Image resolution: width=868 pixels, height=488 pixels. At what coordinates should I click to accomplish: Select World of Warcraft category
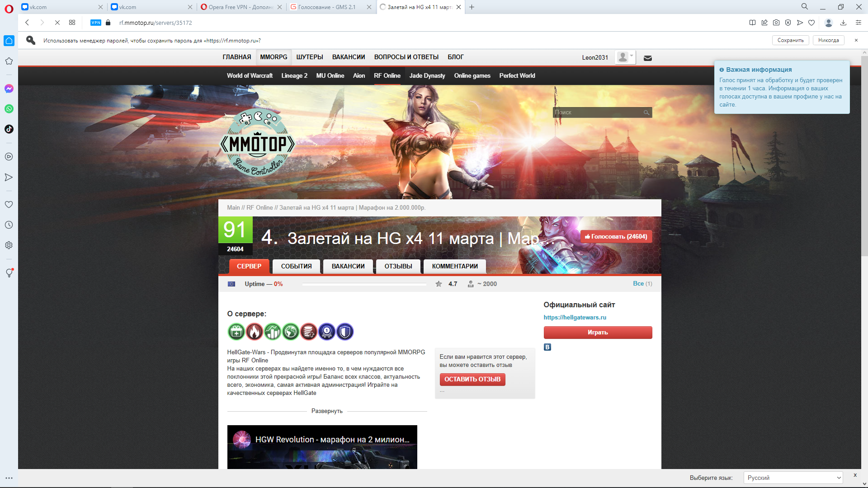pyautogui.click(x=250, y=76)
